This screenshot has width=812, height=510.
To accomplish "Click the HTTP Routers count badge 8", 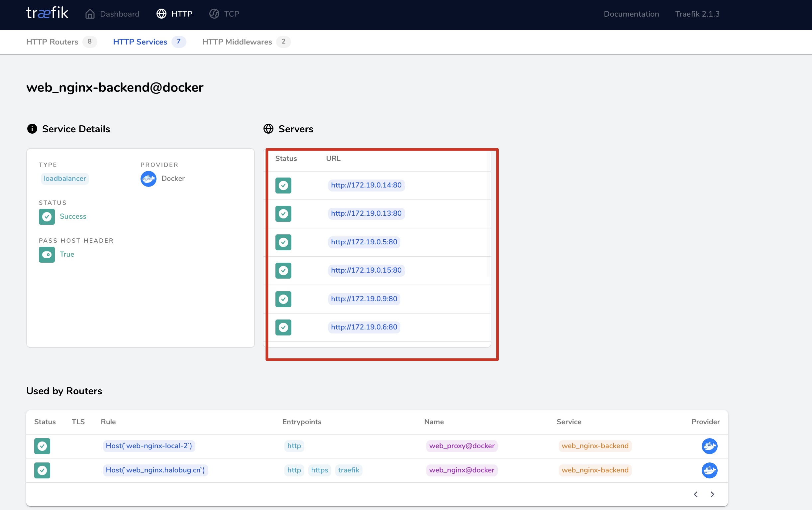I will 90,42.
